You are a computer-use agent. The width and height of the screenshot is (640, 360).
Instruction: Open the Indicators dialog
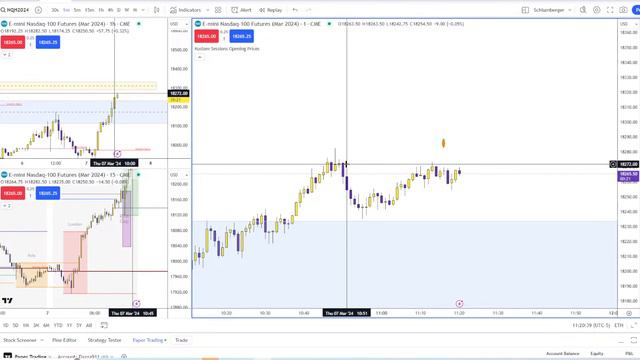(186, 10)
